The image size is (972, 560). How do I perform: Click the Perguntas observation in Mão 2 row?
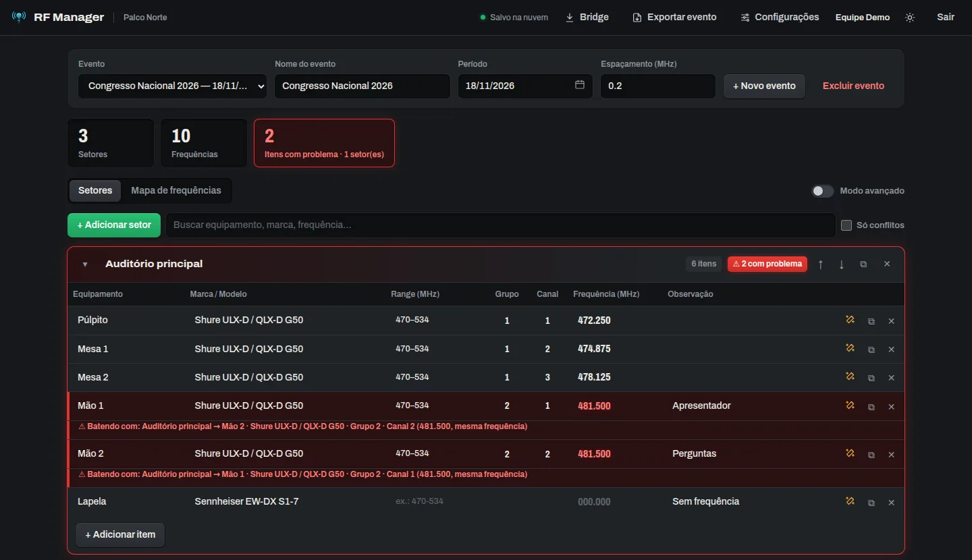pyautogui.click(x=694, y=454)
